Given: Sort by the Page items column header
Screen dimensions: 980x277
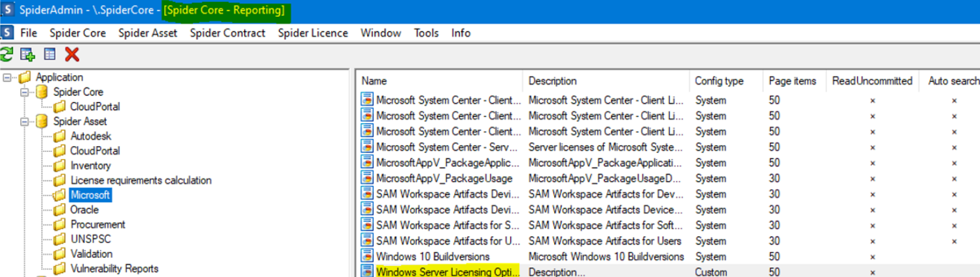Looking at the screenshot, I should click(x=794, y=81).
